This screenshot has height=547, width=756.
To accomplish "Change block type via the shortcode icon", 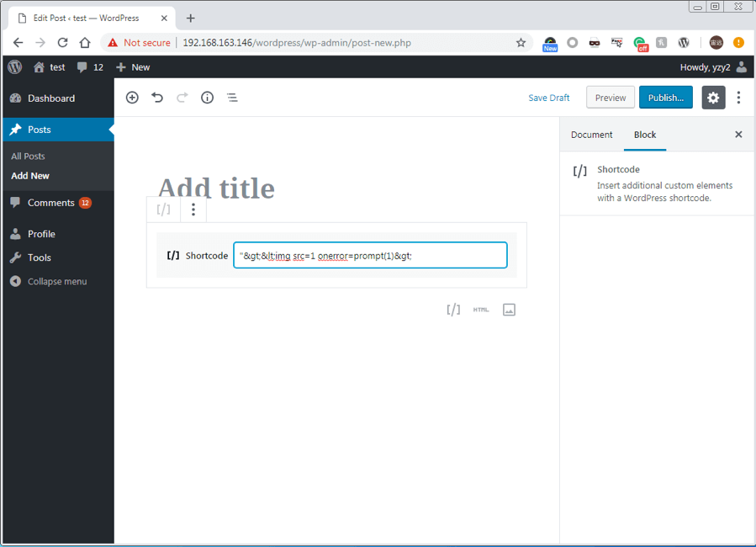I will (164, 210).
